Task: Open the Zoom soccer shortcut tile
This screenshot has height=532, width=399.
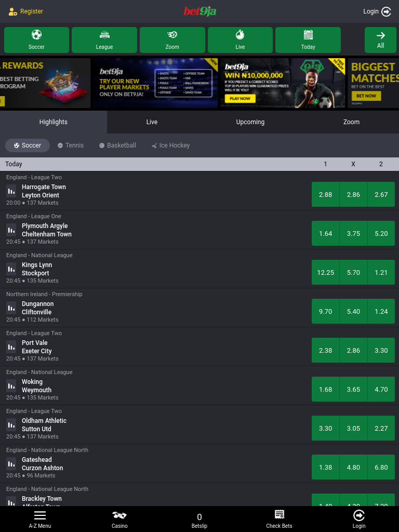Action: click(x=172, y=40)
